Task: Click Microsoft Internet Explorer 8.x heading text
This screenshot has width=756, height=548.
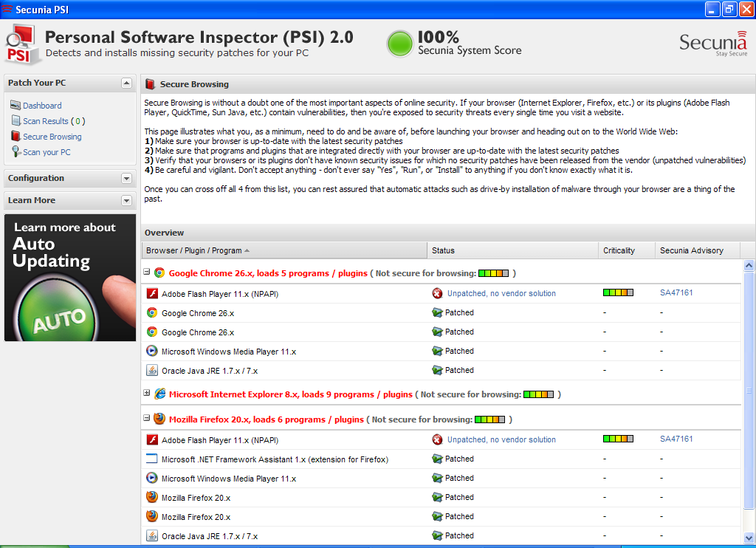Action: point(291,394)
